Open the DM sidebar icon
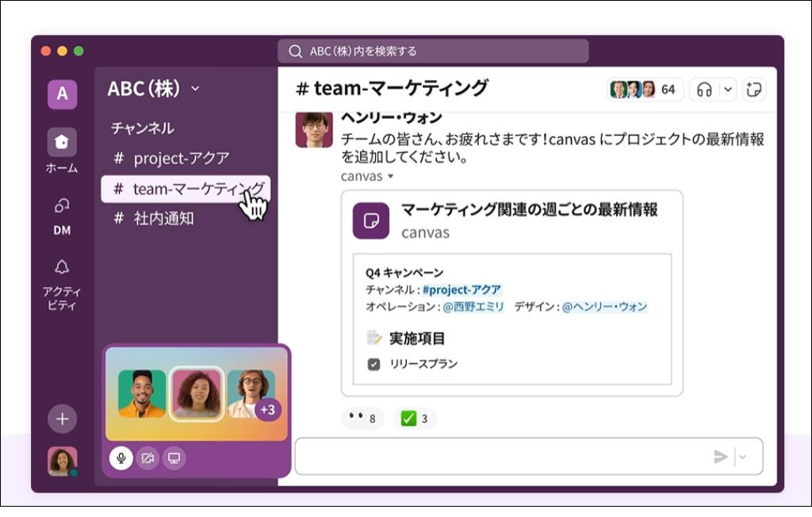The width and height of the screenshot is (812, 517). click(x=62, y=205)
